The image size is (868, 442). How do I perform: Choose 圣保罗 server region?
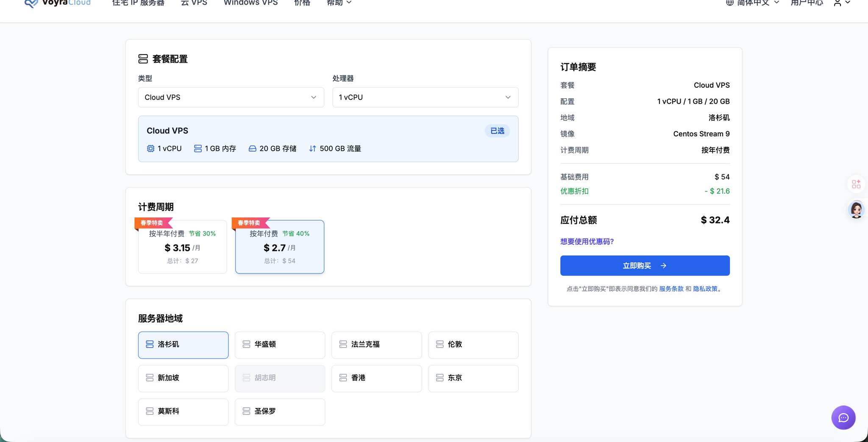tap(280, 412)
